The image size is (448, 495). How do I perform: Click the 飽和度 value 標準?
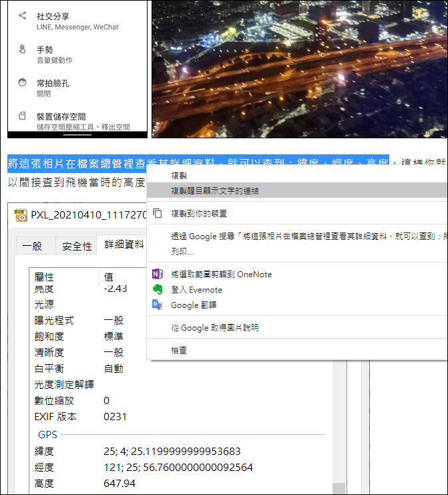(x=114, y=336)
